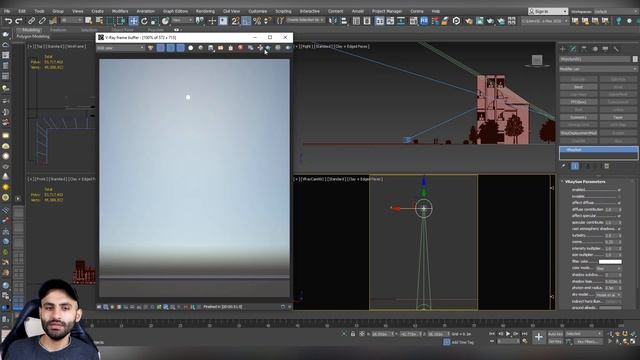
Task: Open the Sign In dropdown
Action: (x=548, y=11)
